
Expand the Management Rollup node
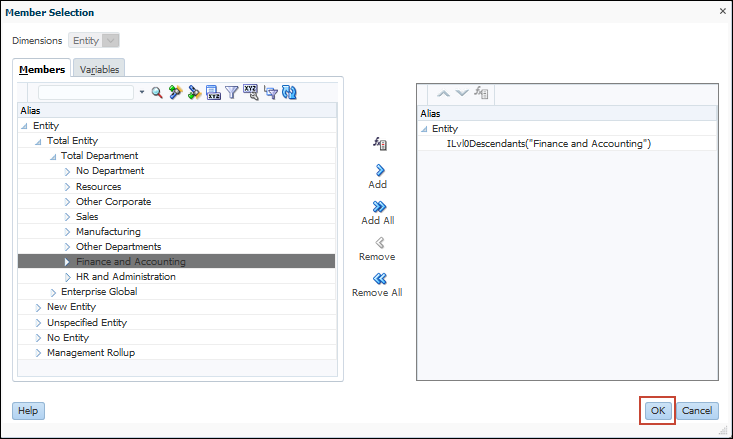tap(38, 353)
